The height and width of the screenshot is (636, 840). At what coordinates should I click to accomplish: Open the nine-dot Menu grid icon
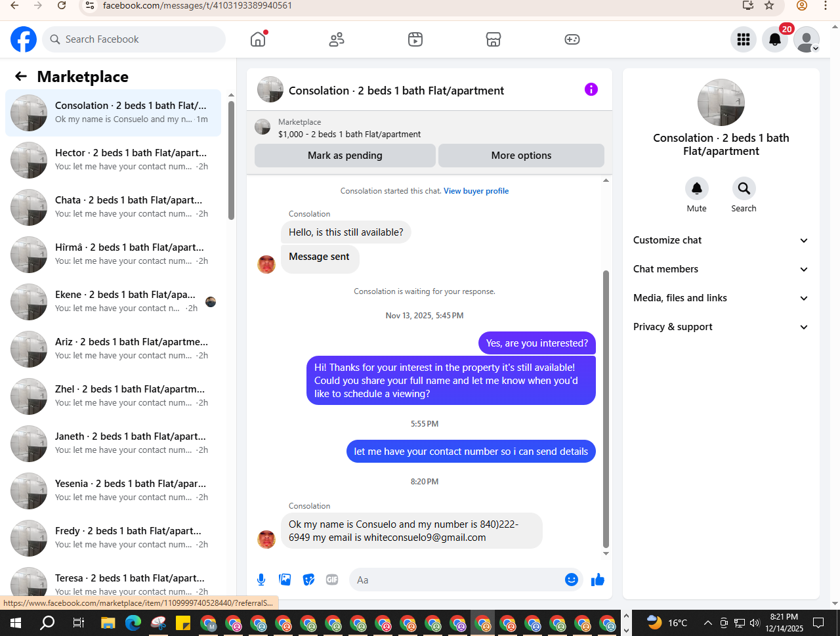point(744,39)
